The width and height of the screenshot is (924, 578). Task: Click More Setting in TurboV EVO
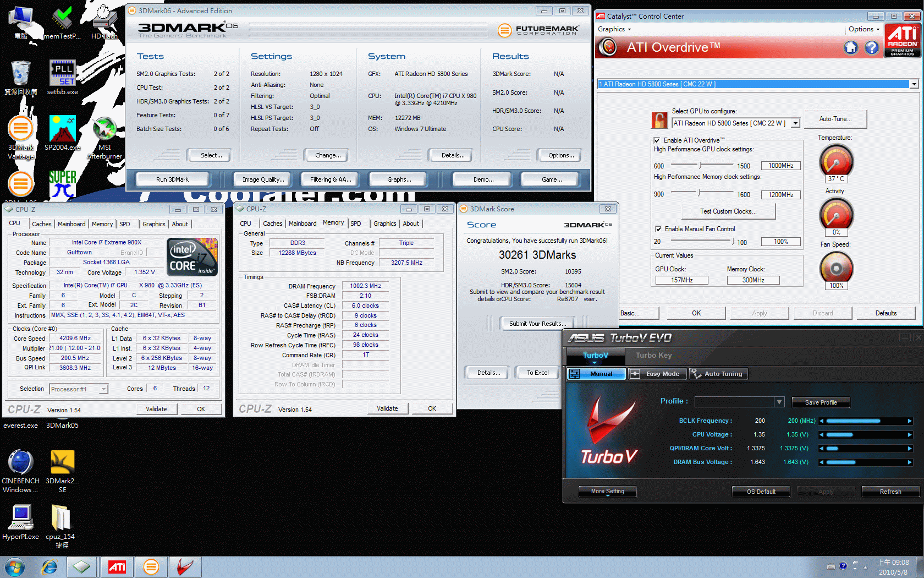pos(608,492)
